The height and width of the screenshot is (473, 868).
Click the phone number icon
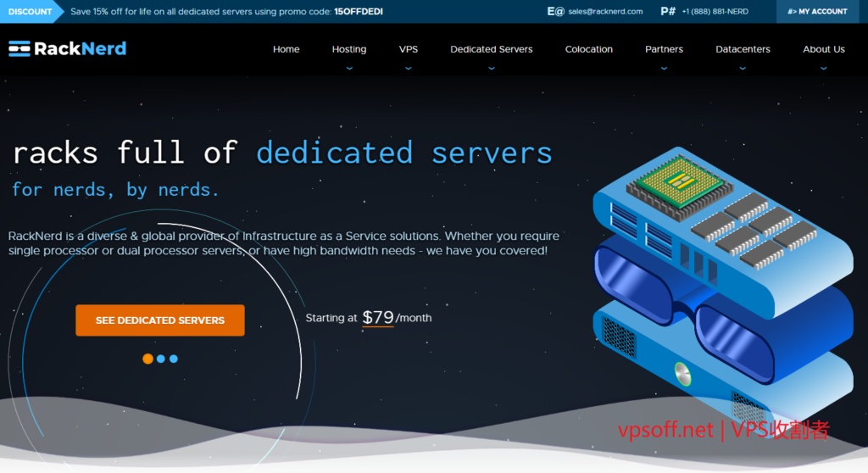[x=668, y=12]
